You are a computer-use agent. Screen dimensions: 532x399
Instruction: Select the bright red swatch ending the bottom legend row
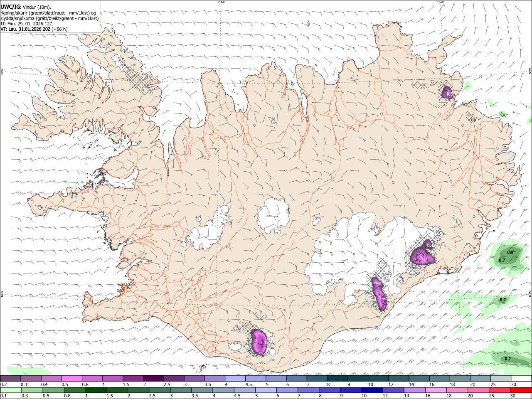click(521, 390)
